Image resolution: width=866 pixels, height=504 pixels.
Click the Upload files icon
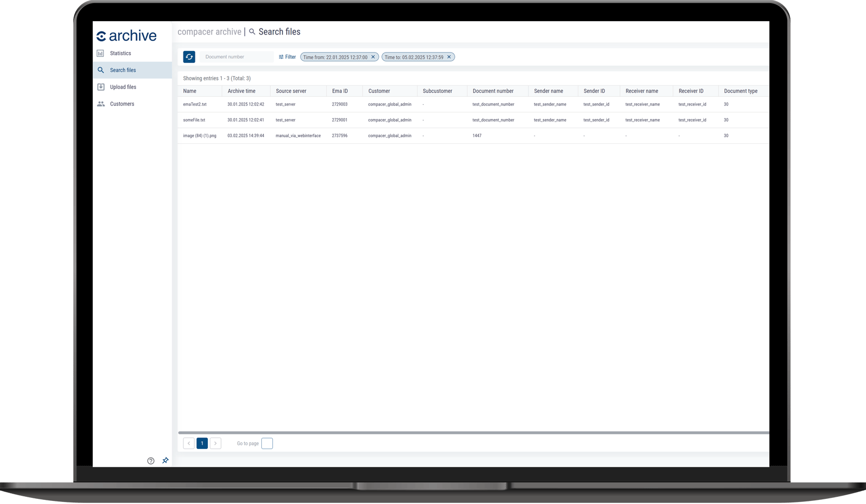click(x=101, y=87)
